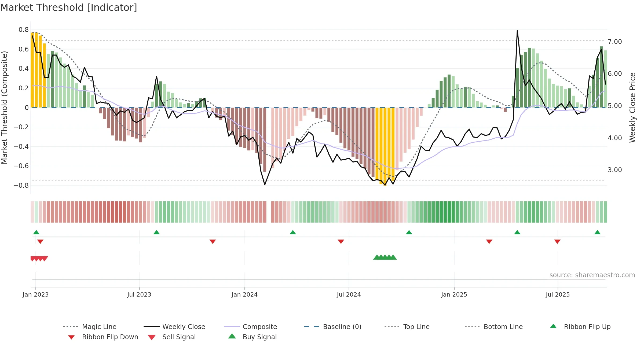Viewport: 644px width, 362px height.
Task: Click the Jul 2025 x-axis label
Action: tap(558, 294)
